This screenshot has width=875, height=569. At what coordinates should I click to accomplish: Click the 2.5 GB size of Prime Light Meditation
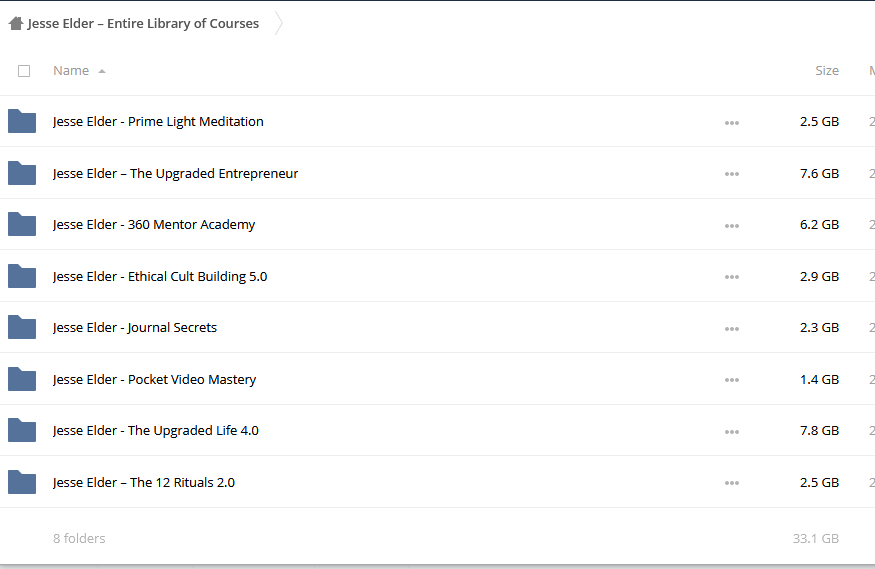pos(819,122)
